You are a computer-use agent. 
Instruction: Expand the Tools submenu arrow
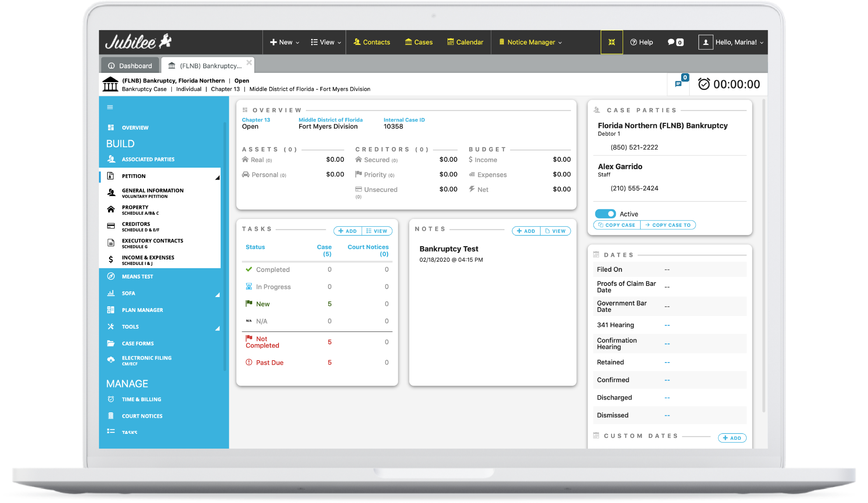tap(218, 328)
